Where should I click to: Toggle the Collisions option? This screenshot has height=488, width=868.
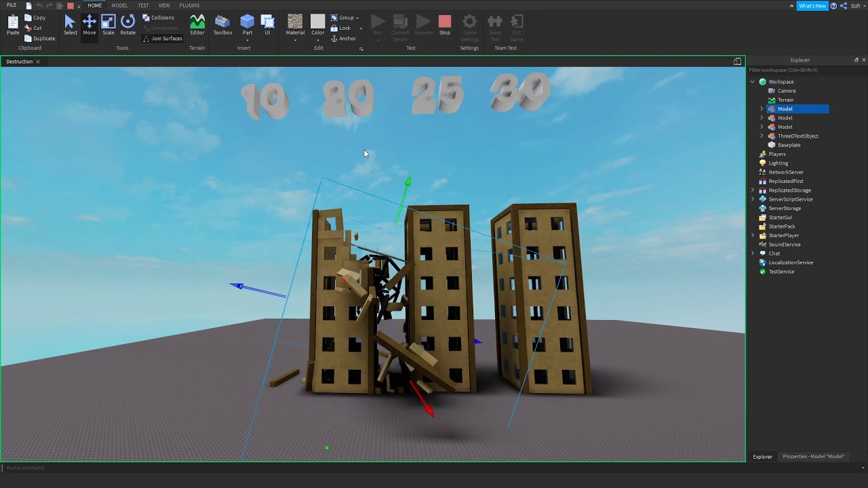pos(158,18)
